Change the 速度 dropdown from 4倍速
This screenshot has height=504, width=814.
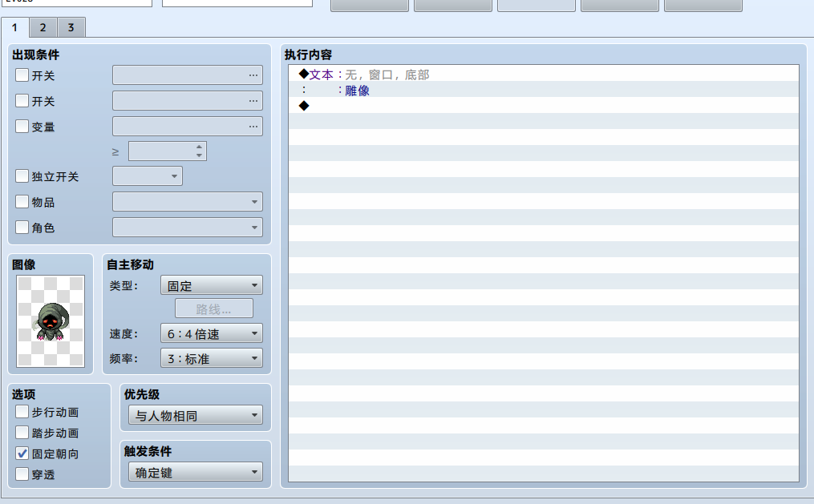211,333
